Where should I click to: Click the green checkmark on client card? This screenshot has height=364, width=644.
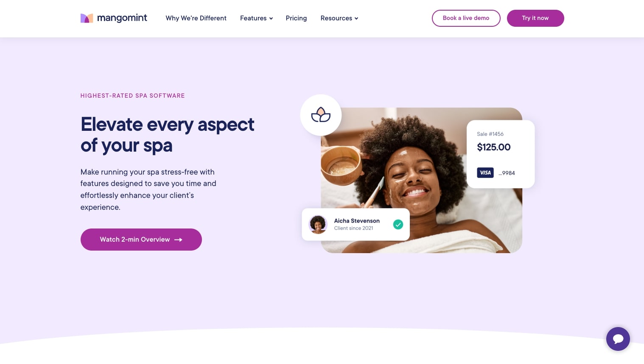click(398, 225)
